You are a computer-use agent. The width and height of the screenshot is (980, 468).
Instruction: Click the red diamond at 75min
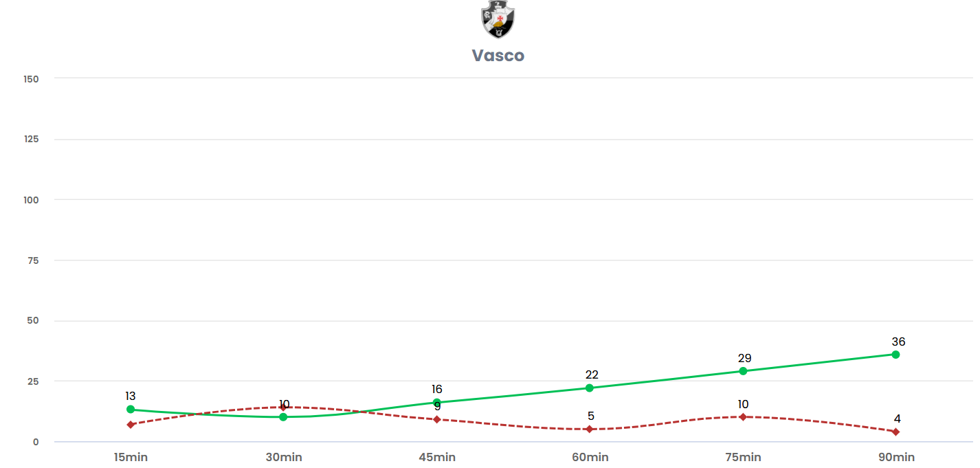click(743, 417)
